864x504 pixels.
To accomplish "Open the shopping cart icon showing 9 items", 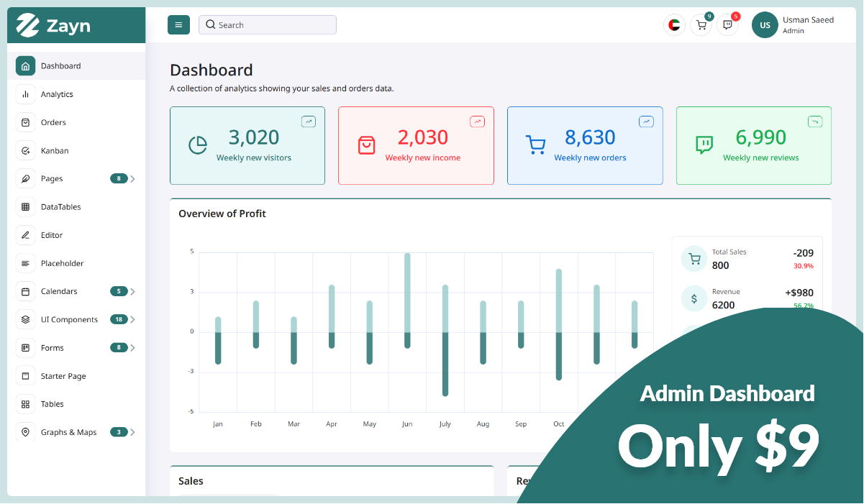I will (x=701, y=24).
